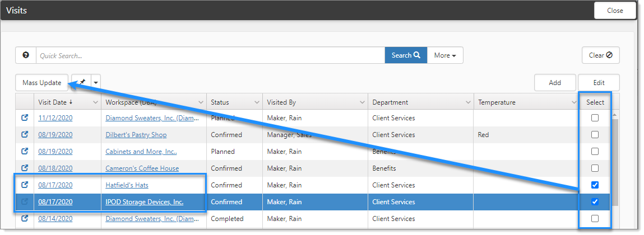
Task: Open the Cameron's Coffee House workspace link
Action: point(142,168)
